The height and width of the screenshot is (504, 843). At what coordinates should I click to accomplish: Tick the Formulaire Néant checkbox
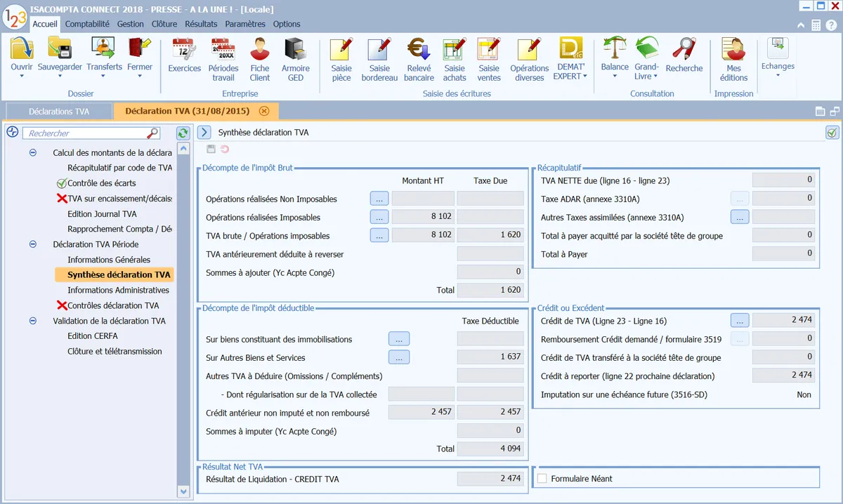click(x=542, y=479)
